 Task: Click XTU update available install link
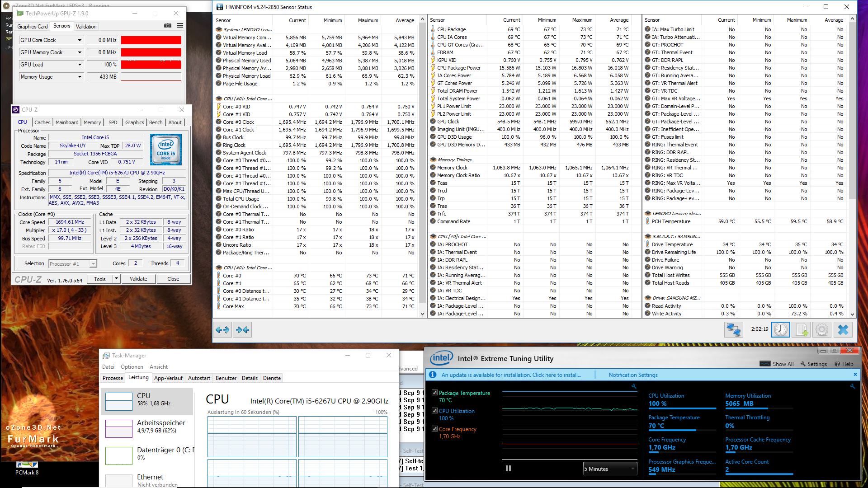[511, 375]
